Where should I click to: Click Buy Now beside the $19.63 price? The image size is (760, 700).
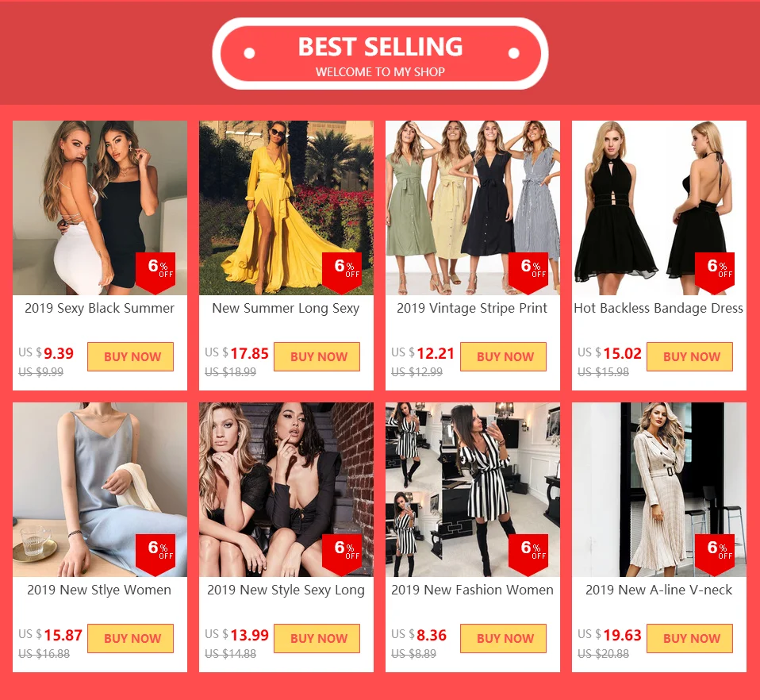click(689, 638)
